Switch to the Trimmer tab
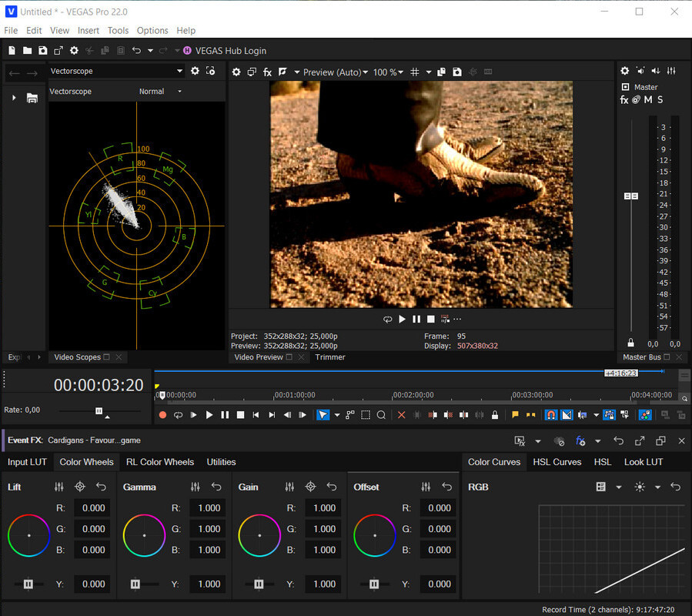692x616 pixels. tap(330, 357)
